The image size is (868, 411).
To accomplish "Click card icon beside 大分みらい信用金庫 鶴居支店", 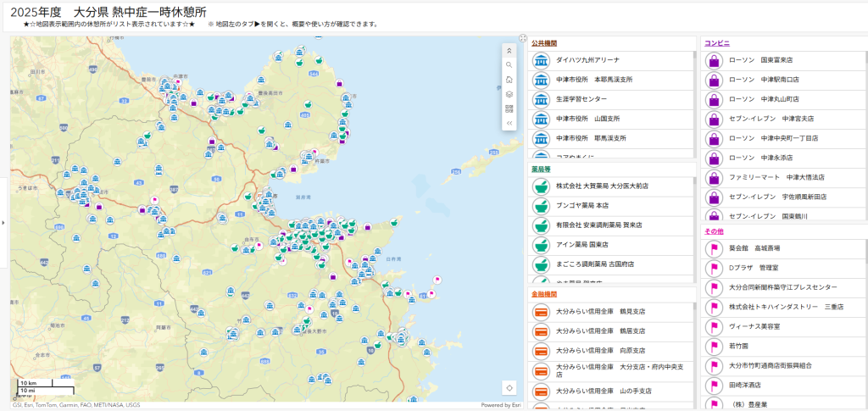I will (541, 331).
